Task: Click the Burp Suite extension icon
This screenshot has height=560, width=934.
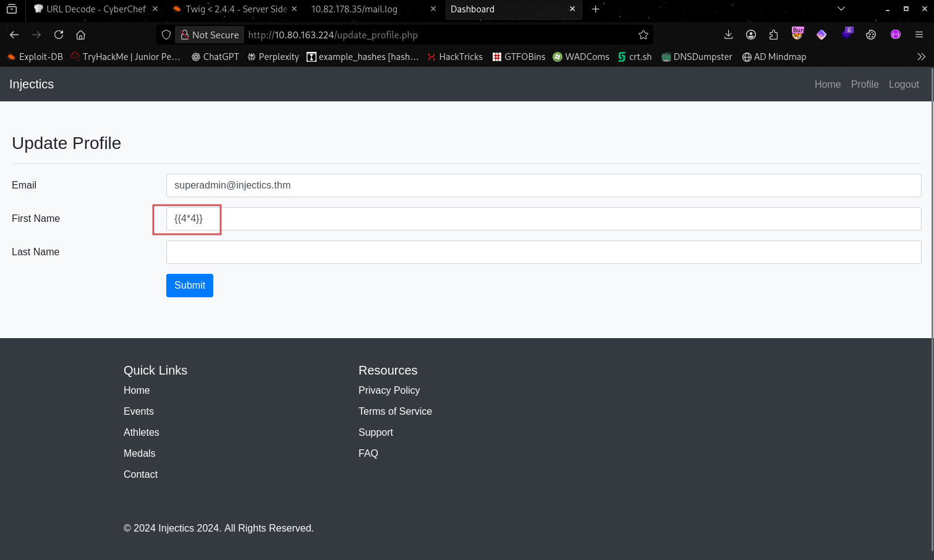Action: pos(797,34)
